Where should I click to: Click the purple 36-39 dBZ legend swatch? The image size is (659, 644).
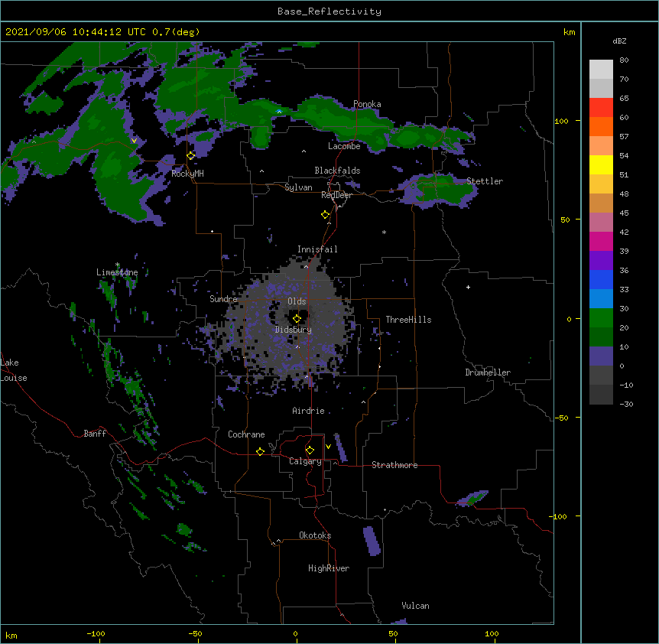pos(601,260)
